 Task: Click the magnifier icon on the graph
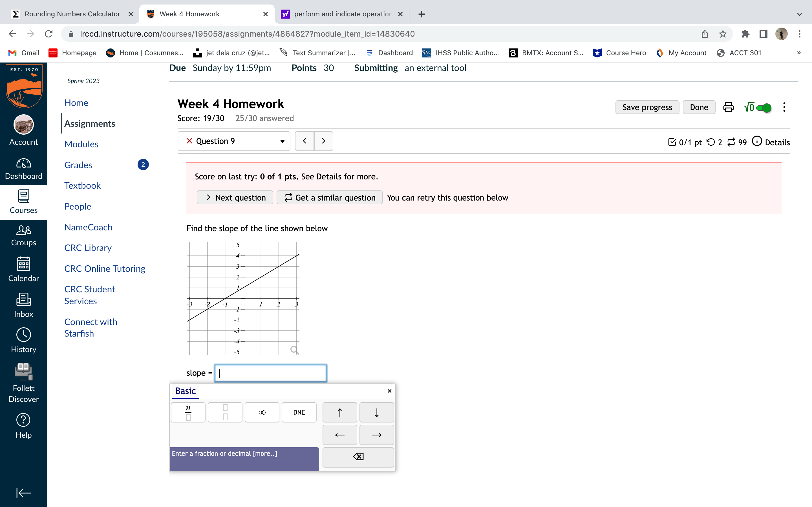click(294, 350)
